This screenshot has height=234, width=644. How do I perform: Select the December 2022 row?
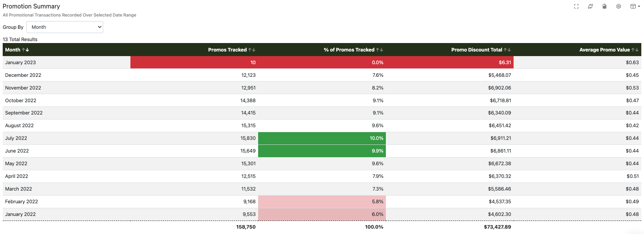[23, 75]
